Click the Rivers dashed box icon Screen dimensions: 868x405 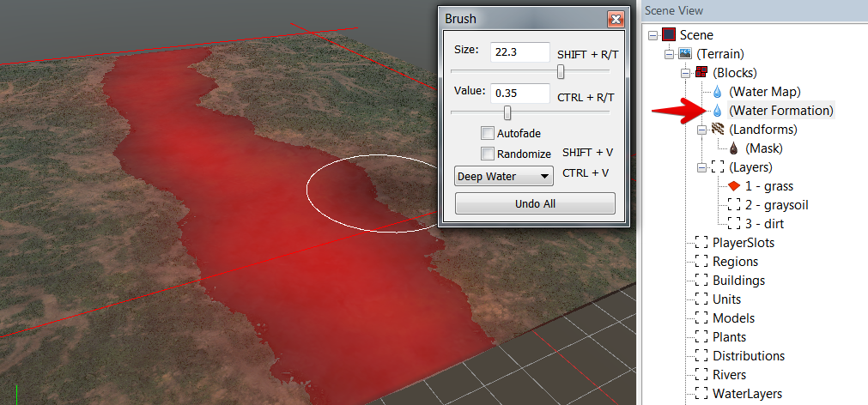(702, 375)
